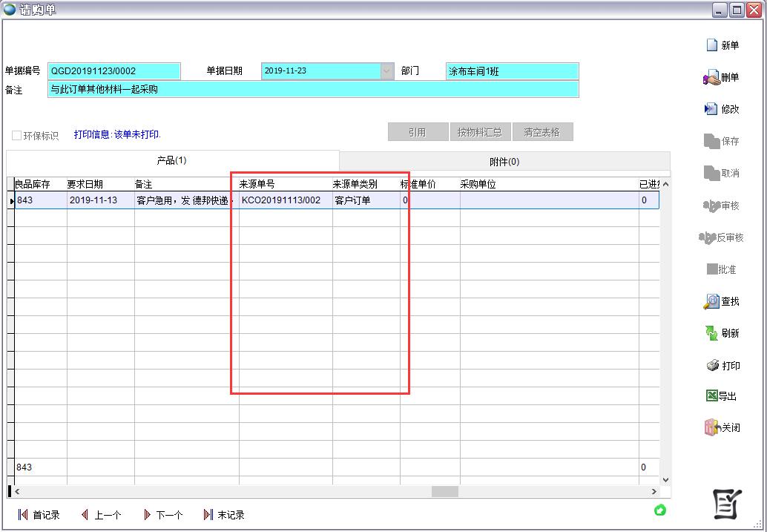The width and height of the screenshot is (767, 532).
Task: Export data with the 导出 icon
Action: [x=711, y=396]
